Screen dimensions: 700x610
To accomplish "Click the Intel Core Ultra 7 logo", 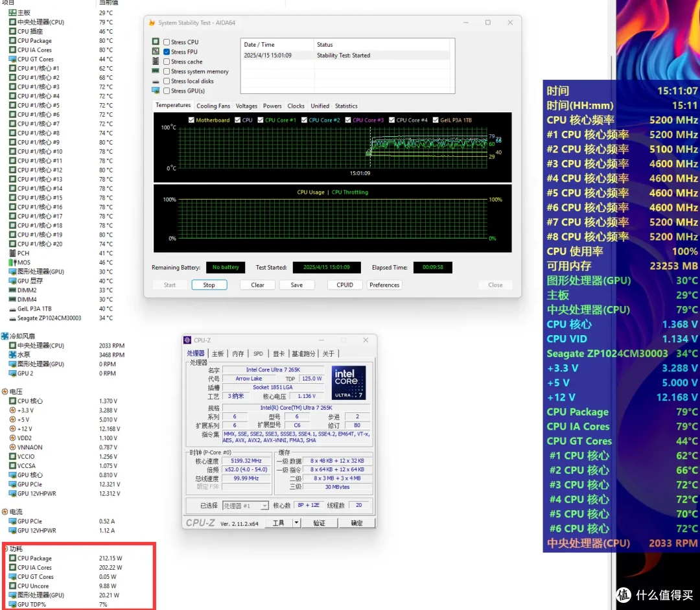I will (349, 383).
